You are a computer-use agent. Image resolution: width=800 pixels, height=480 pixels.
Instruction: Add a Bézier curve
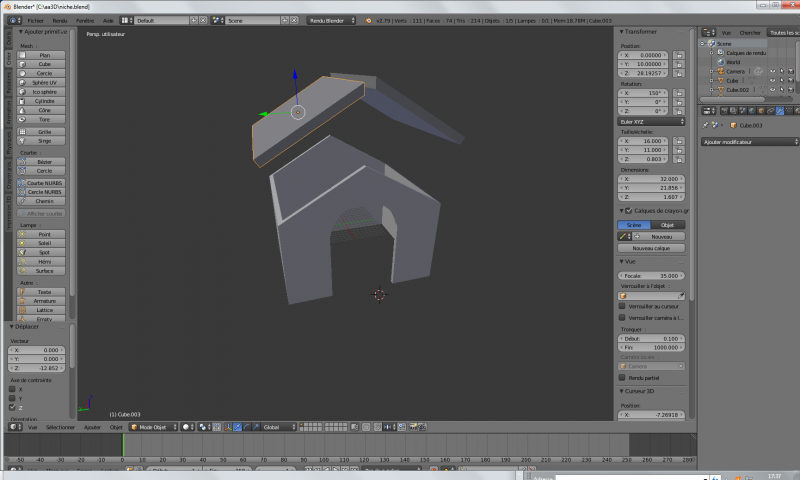point(45,161)
